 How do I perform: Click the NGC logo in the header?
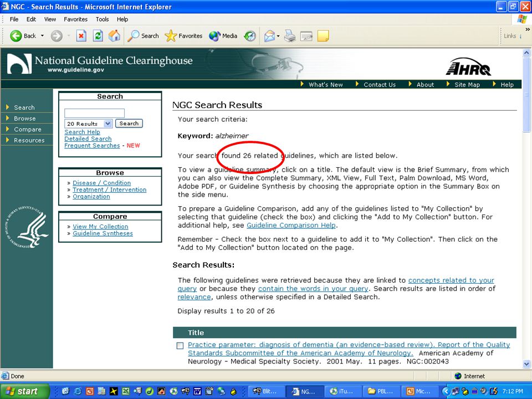[x=19, y=64]
